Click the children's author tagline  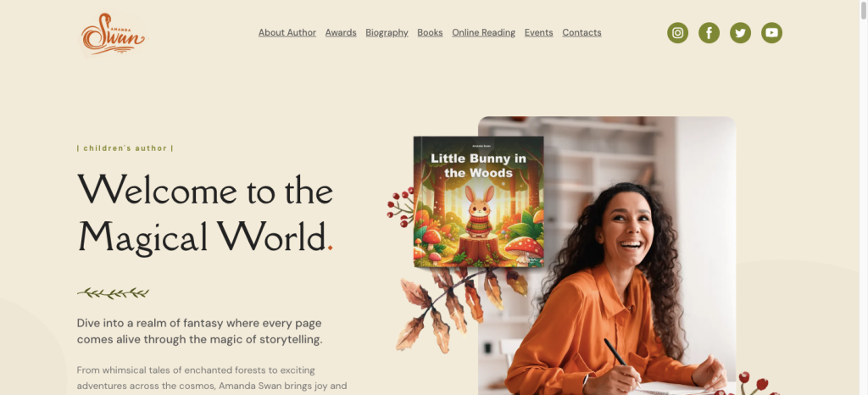click(125, 148)
